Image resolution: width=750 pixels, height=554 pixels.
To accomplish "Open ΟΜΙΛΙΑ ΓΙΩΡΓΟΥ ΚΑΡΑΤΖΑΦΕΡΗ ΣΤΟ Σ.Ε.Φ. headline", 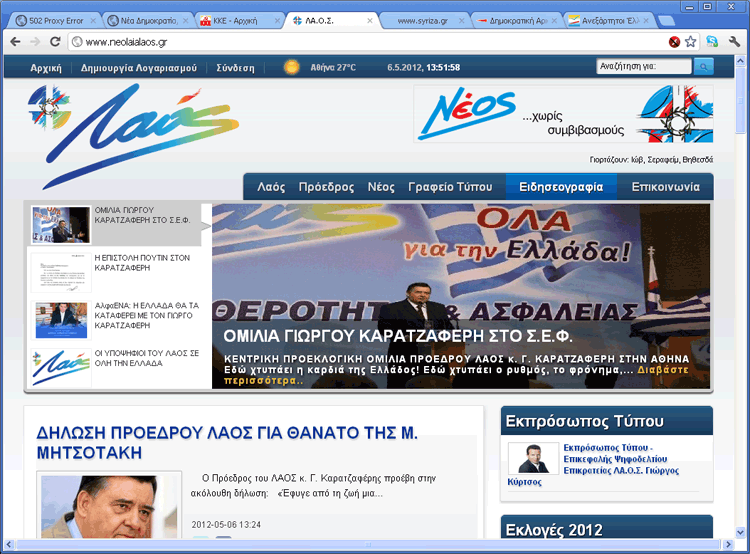I will (397, 336).
